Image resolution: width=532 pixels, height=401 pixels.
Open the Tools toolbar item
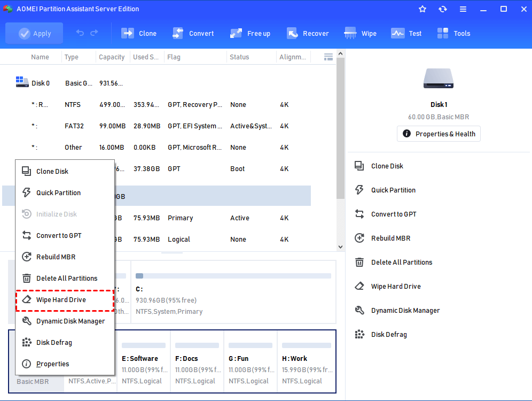[453, 33]
